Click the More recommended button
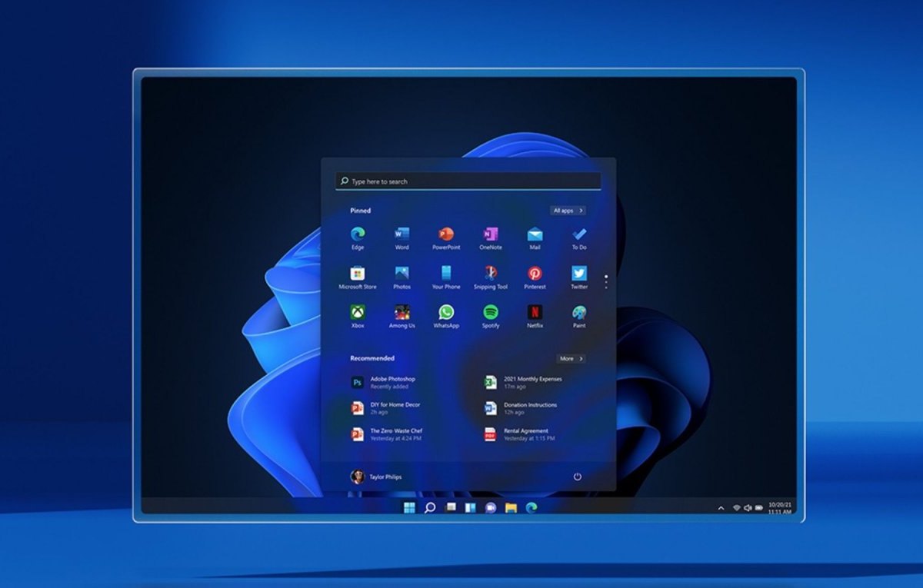The image size is (923, 588). (x=571, y=359)
